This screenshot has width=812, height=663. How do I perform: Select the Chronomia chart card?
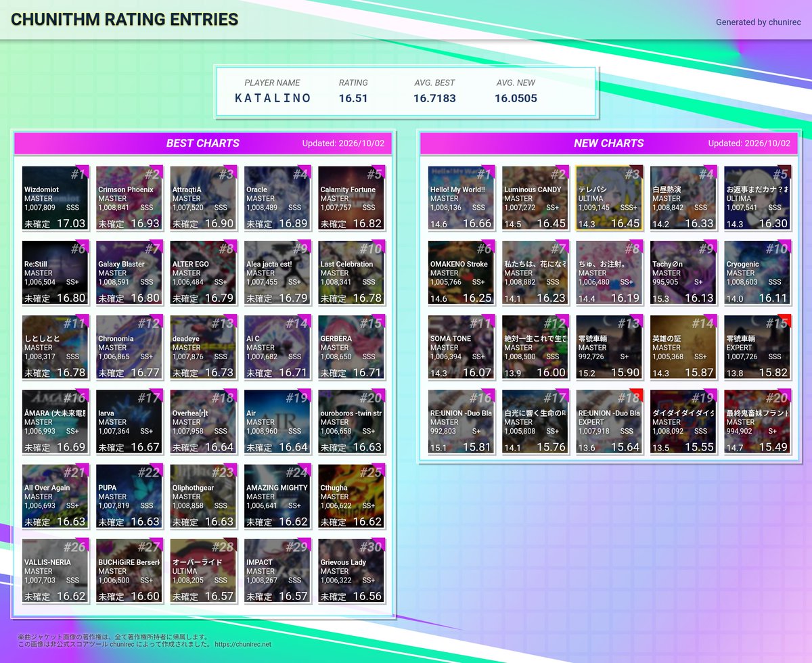[129, 347]
